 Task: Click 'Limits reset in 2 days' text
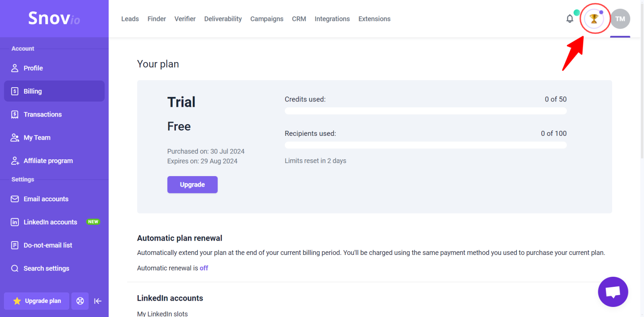[315, 161]
